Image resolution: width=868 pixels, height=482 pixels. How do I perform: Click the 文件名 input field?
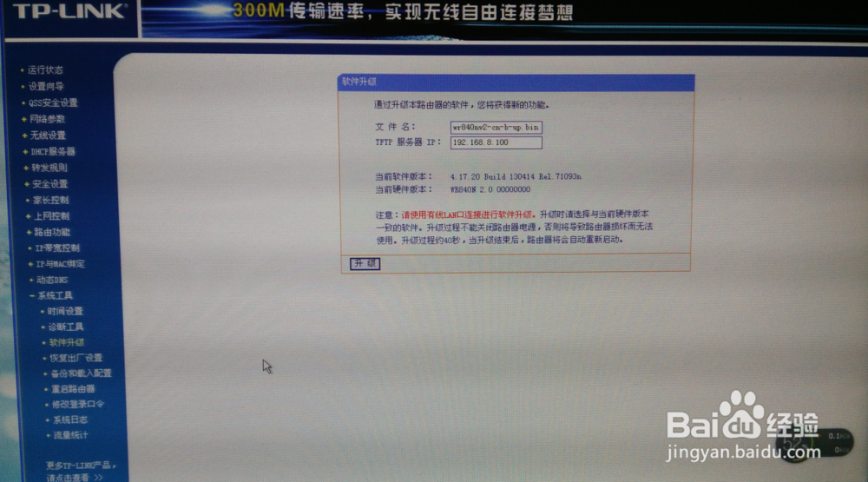[496, 128]
